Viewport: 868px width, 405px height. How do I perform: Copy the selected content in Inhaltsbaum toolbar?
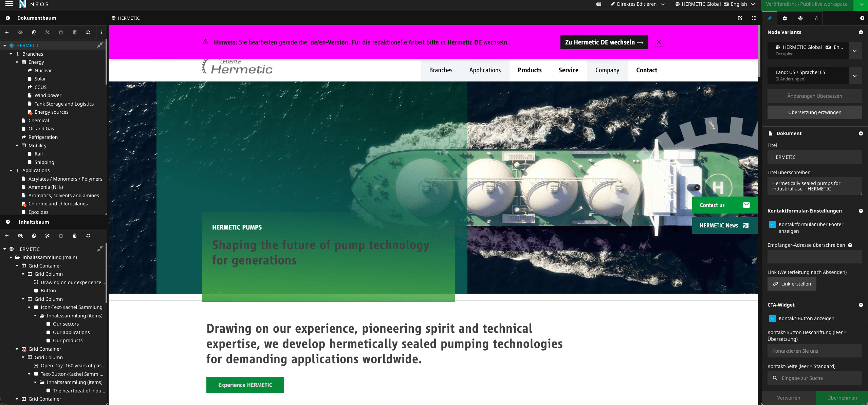34,236
